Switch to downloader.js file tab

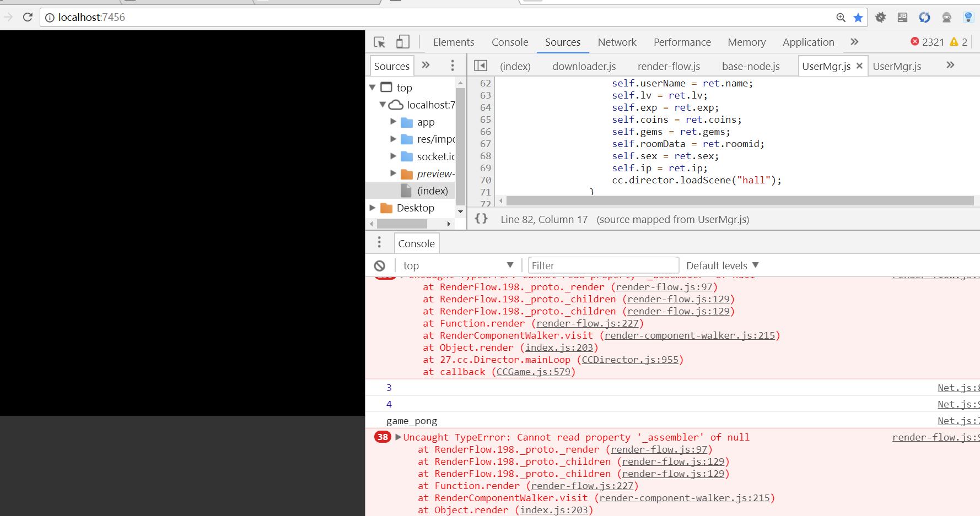click(x=584, y=66)
